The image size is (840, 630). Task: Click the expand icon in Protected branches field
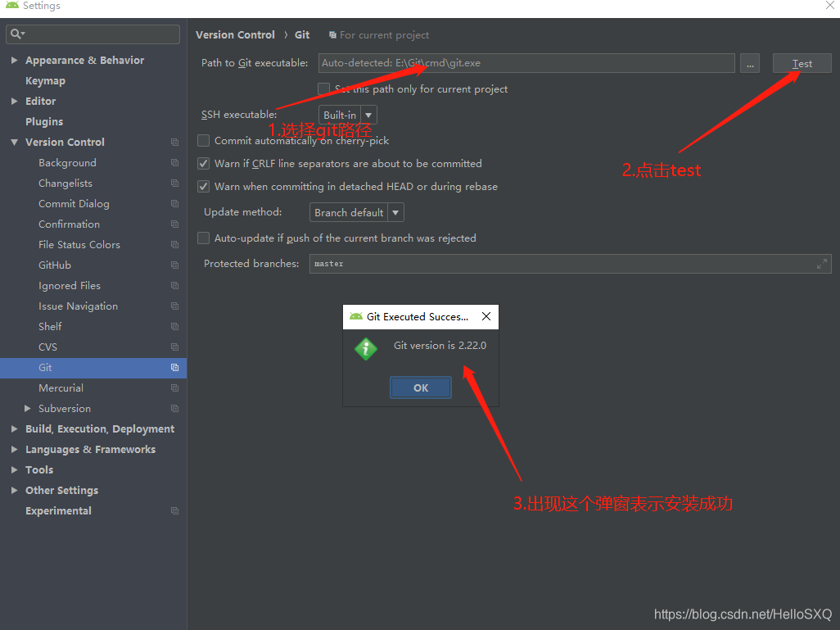click(822, 264)
